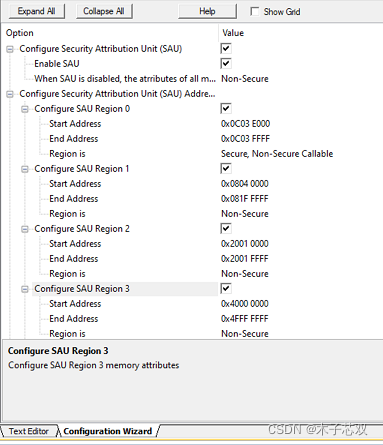Screen dimensions: 383x445
Task: Select the Configuration Wizard tab
Action: [107, 431]
